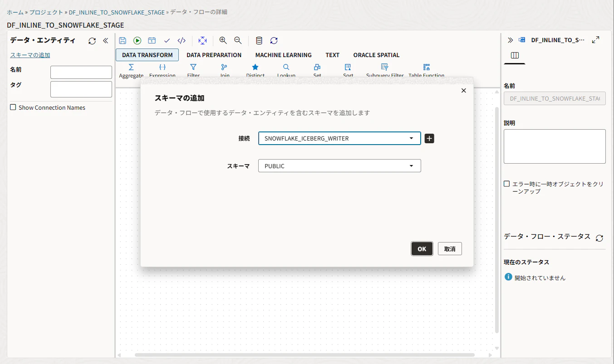This screenshot has width=614, height=364.
Task: Click the blue info icon beside 開始されていません
Action: point(508,277)
